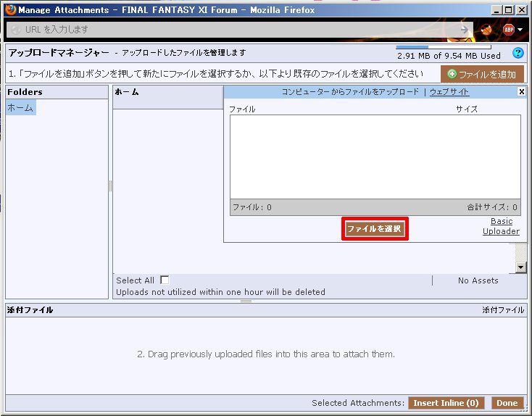Open the Basic Uploader link
The width and height of the screenshot is (532, 416).
point(501,226)
